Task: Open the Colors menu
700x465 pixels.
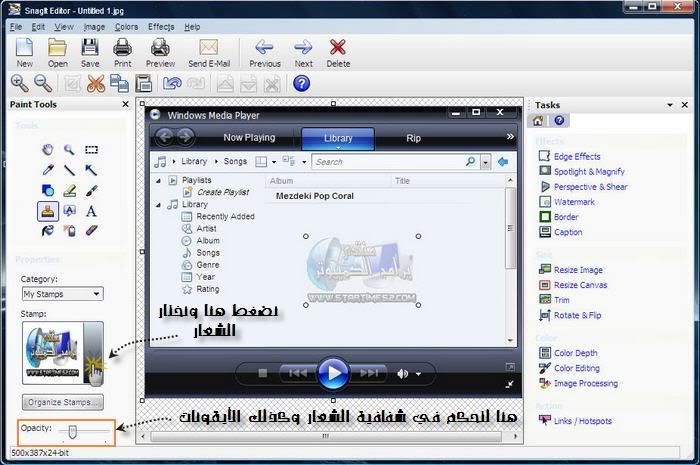Action: click(126, 26)
